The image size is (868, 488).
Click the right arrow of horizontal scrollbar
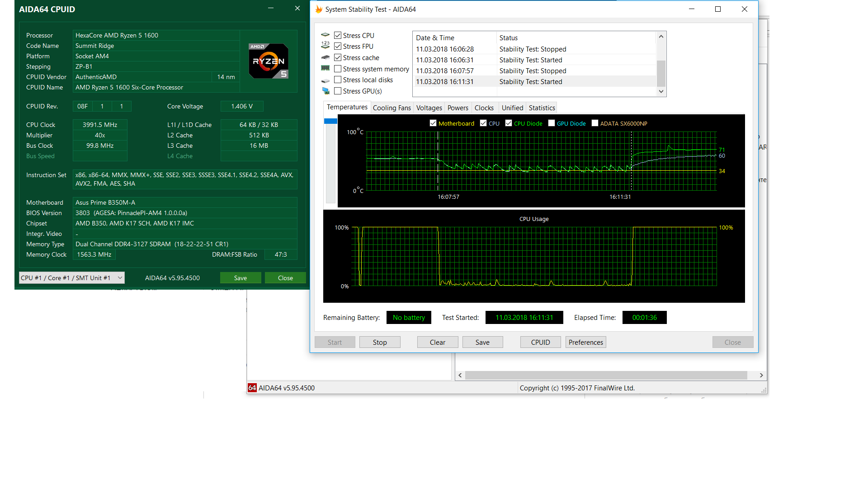(761, 375)
